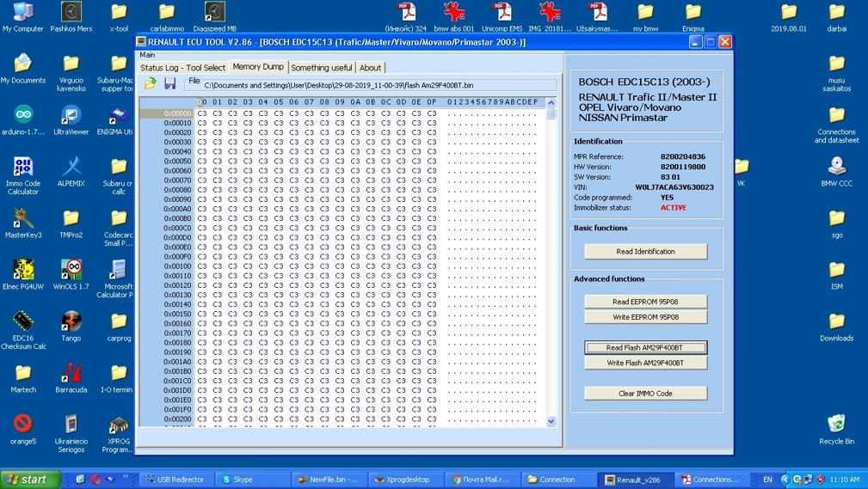Open WinOLS 1.7 desktop shortcut
The image size is (868, 489).
(x=71, y=275)
